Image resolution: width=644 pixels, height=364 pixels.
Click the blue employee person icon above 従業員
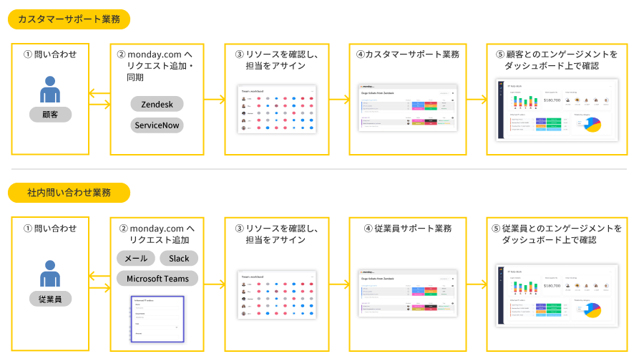click(50, 274)
